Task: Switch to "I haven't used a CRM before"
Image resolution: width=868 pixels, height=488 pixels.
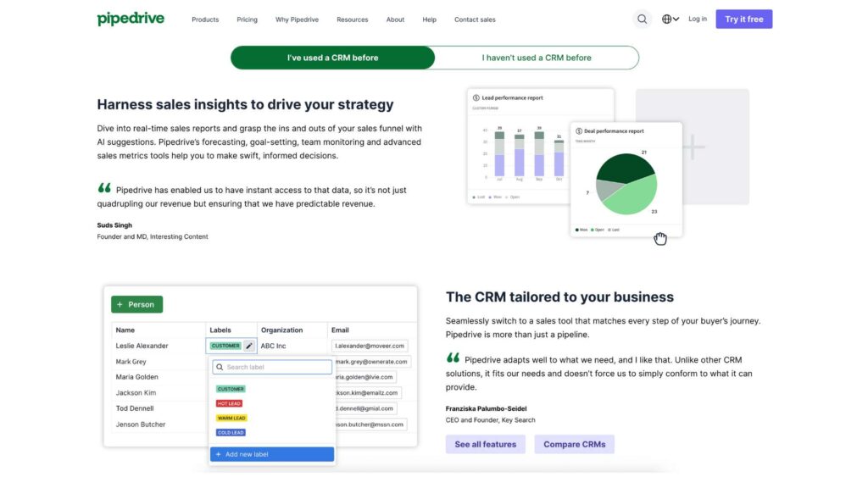Action: [x=537, y=58]
